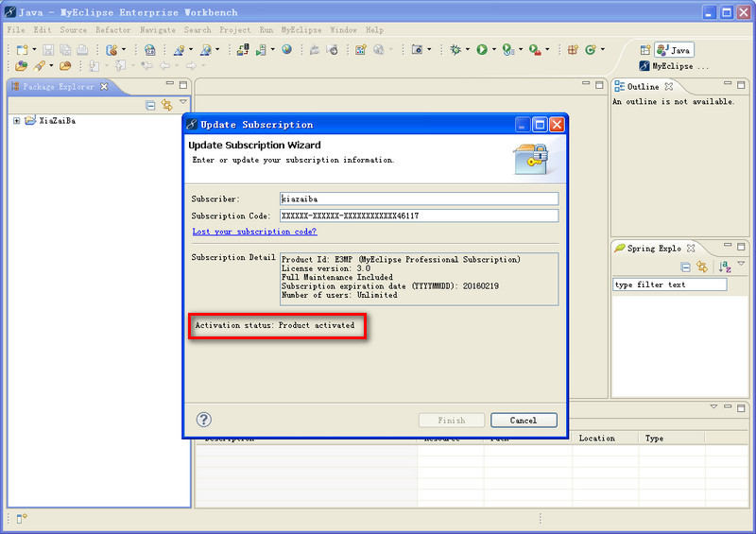Screen dimensions: 756x534
Task: Select the Outline tab
Action: tap(643, 86)
